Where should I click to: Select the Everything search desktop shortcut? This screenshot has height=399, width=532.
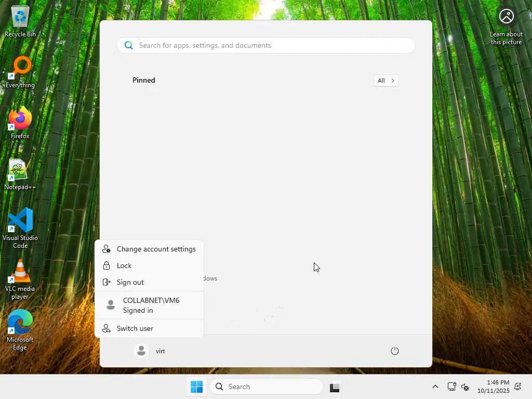(20, 72)
